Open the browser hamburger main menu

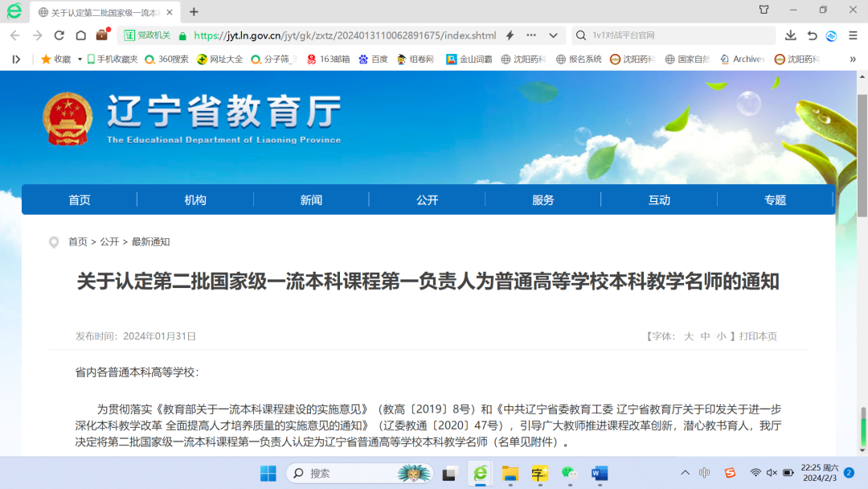(x=853, y=35)
